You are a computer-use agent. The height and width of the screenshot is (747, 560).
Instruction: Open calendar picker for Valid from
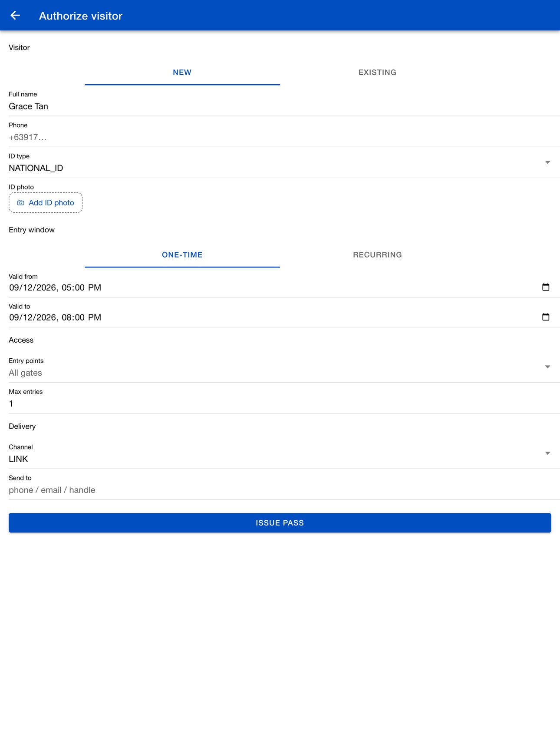pyautogui.click(x=546, y=287)
